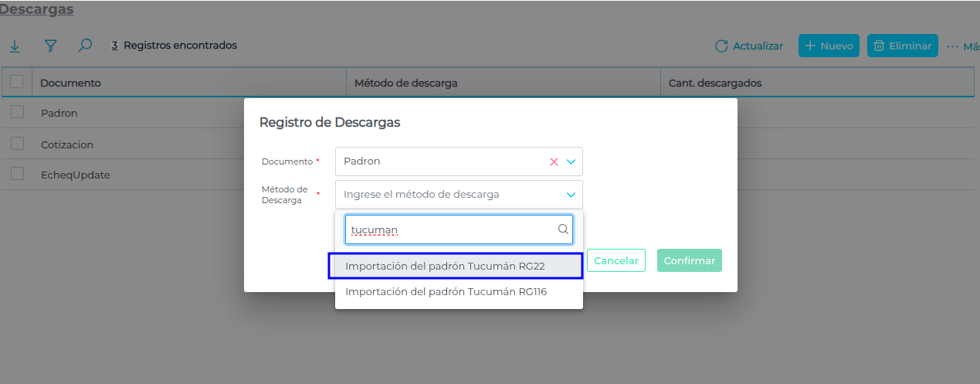This screenshot has height=384, width=980.
Task: Tick the EcheqUpdate row checkbox
Action: click(17, 175)
